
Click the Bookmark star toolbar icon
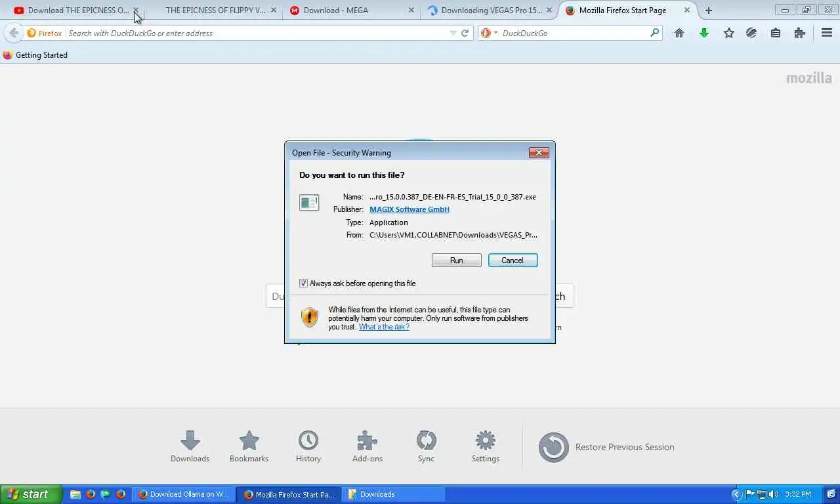728,33
